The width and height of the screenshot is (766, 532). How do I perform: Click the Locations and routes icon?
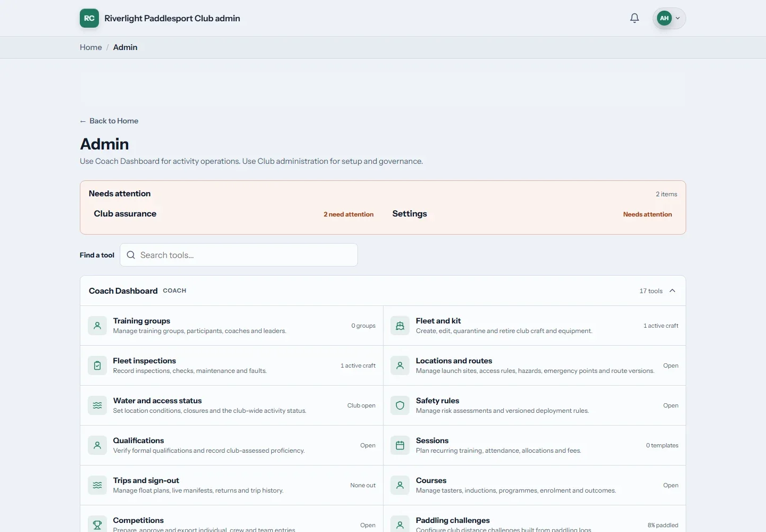pyautogui.click(x=400, y=365)
